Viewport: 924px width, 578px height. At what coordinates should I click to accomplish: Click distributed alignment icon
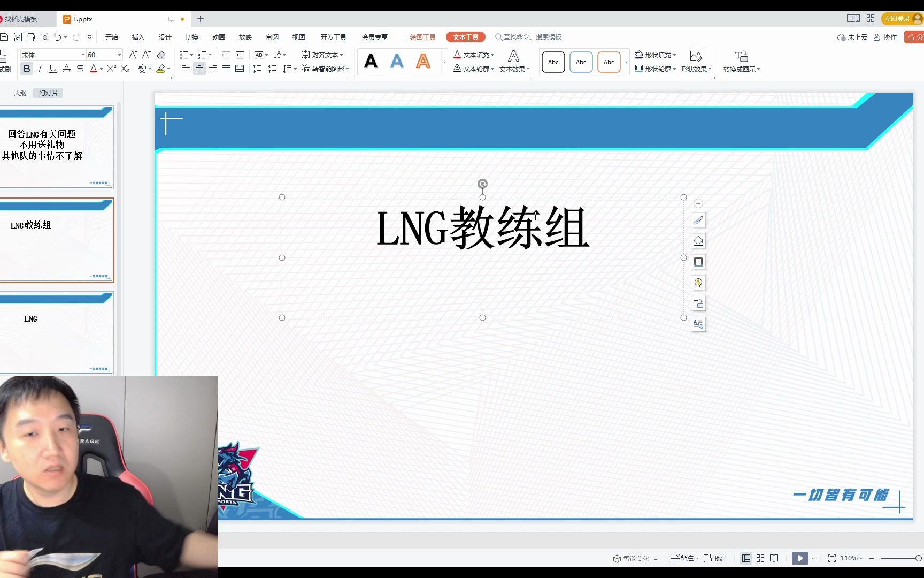(240, 69)
